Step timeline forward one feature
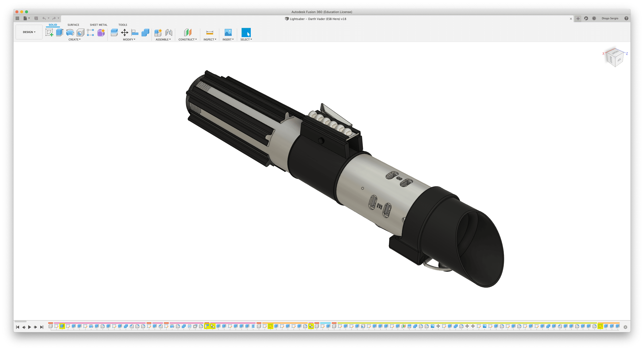This screenshot has width=644, height=350. click(35, 327)
